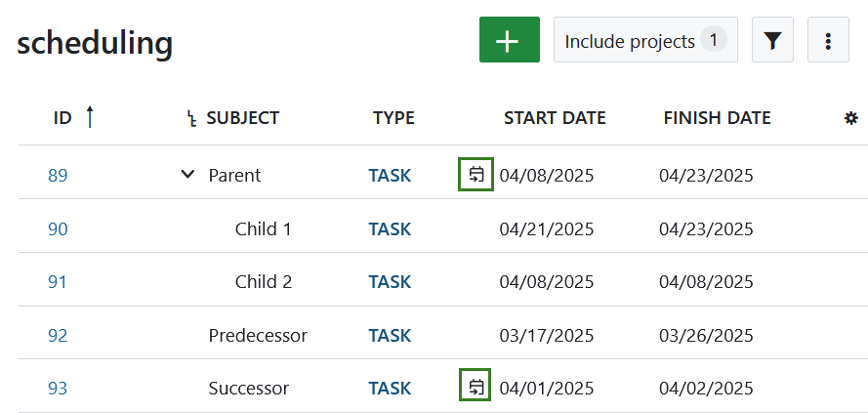This screenshot has height=413, width=868.
Task: Click scheduling mode icon on Parent row
Action: click(475, 175)
